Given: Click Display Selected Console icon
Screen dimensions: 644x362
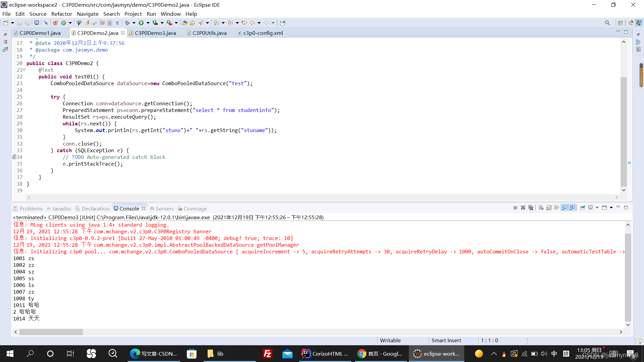Looking at the screenshot, I should pos(591,208).
